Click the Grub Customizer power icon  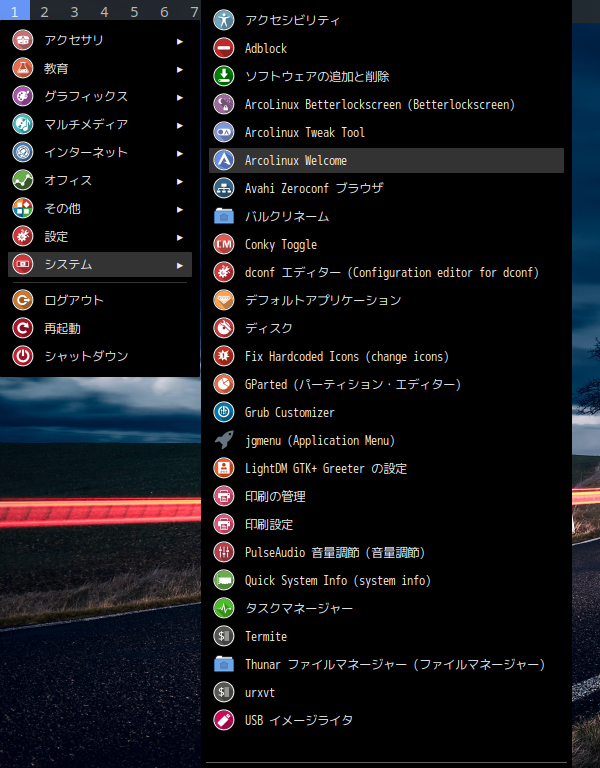pos(224,412)
